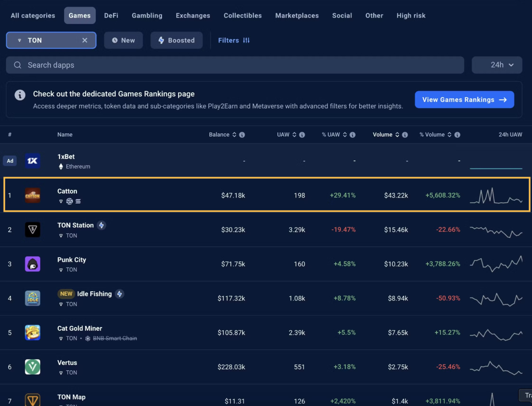Switch to the Collectibles tab
This screenshot has width=532, height=406.
[243, 15]
